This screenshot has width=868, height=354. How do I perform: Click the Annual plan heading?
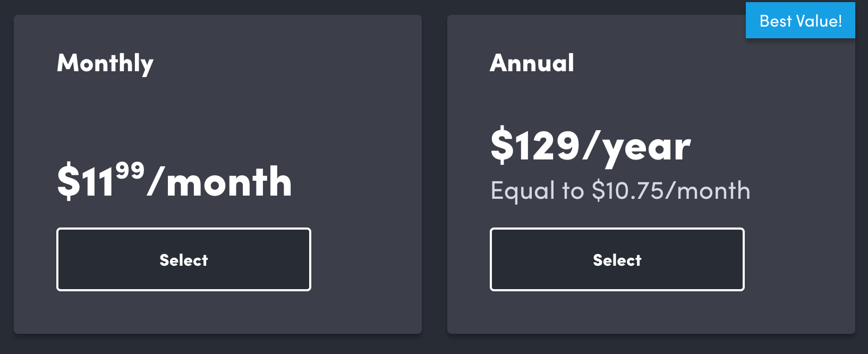(532, 63)
